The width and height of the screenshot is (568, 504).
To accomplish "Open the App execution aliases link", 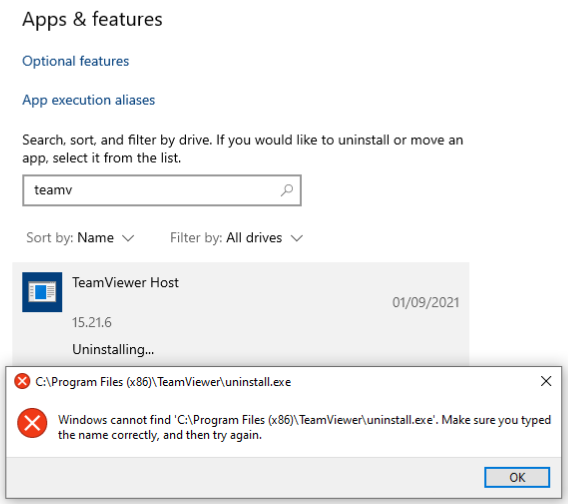I will pyautogui.click(x=88, y=100).
